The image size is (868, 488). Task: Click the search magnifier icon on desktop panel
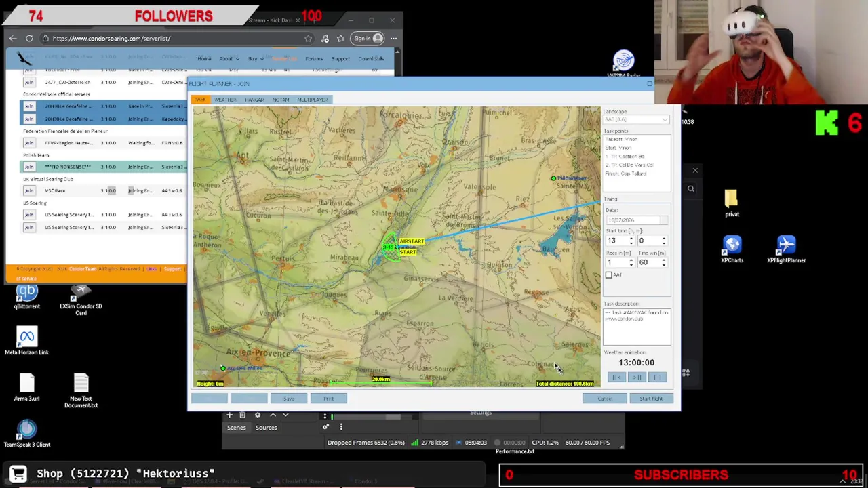tap(691, 189)
